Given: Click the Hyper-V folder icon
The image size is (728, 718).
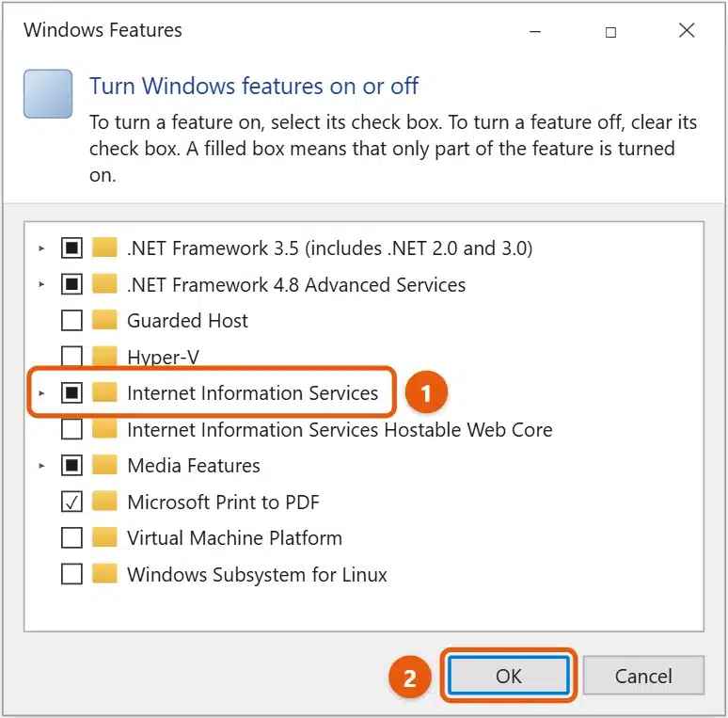Looking at the screenshot, I should coord(104,357).
